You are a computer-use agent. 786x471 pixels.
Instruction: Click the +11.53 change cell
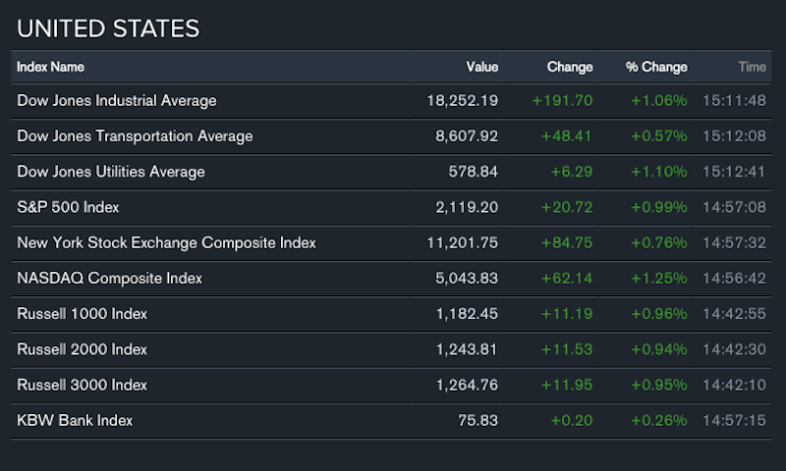point(567,350)
